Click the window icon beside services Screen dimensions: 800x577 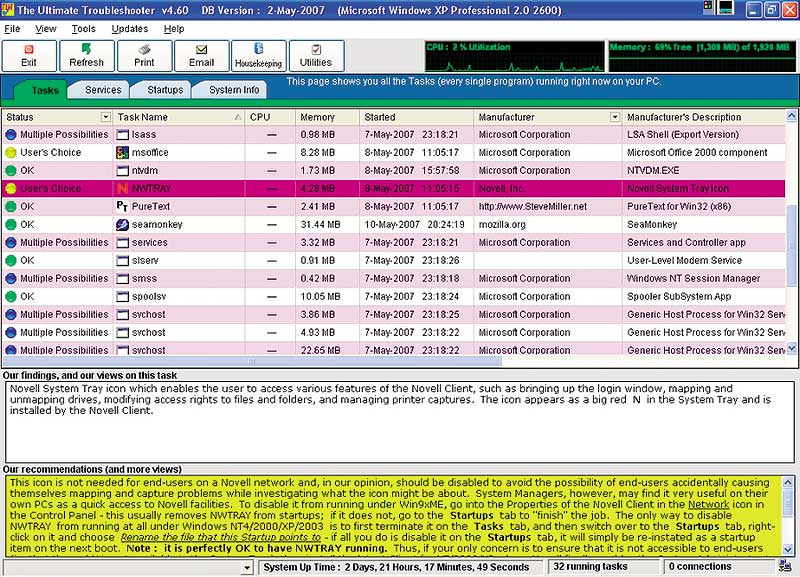click(122, 242)
